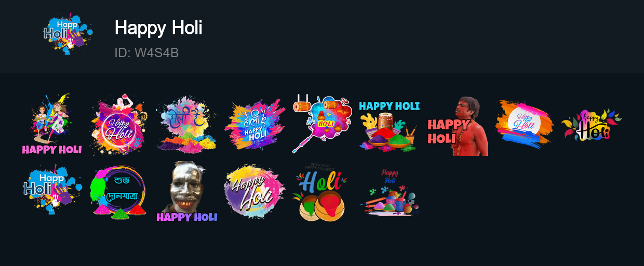Choose the Holi color bowls sticker

(x=322, y=192)
